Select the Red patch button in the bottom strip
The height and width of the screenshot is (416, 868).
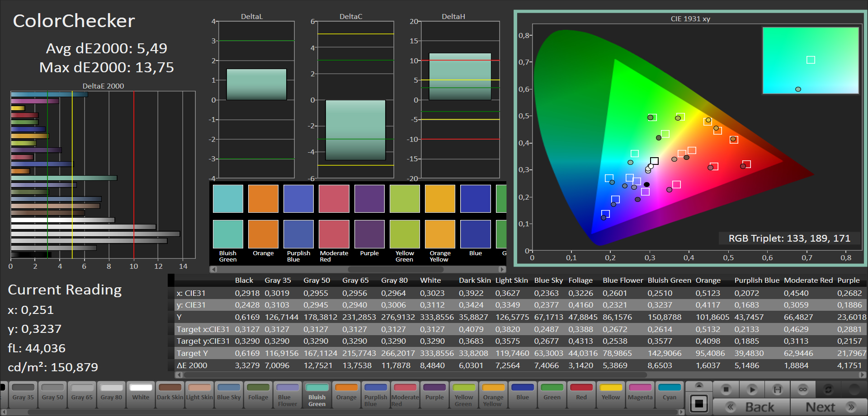[581, 395]
